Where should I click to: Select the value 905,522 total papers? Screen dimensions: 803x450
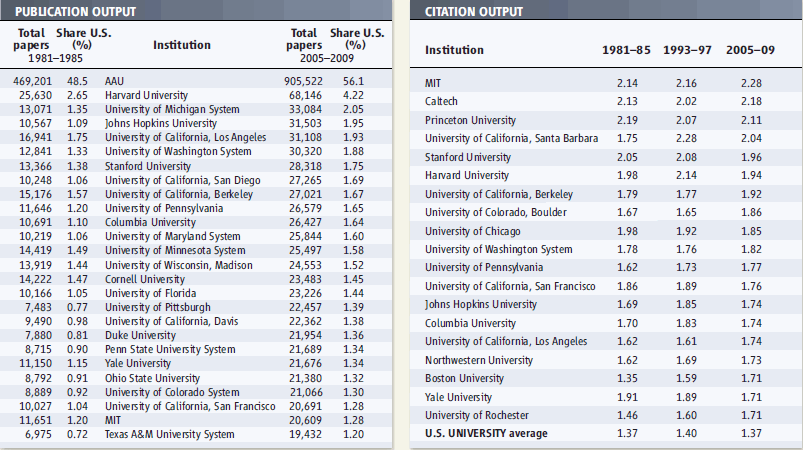click(x=304, y=81)
